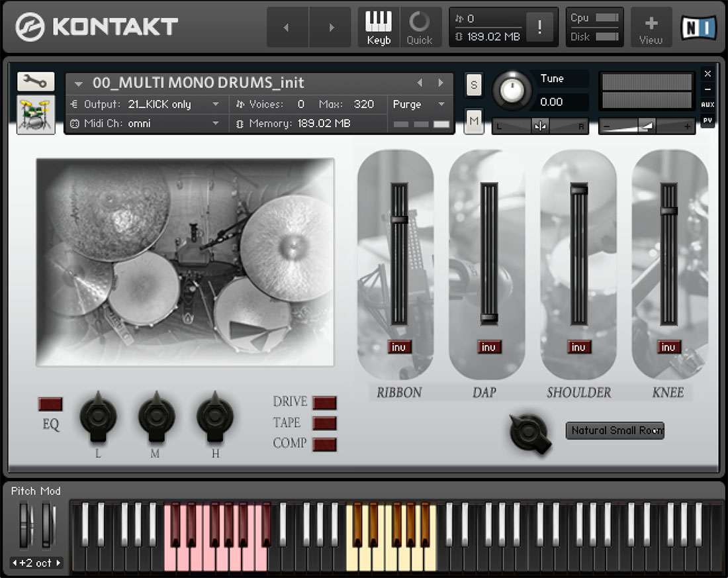
Task: Click the mod wheel
Action: coord(48,525)
